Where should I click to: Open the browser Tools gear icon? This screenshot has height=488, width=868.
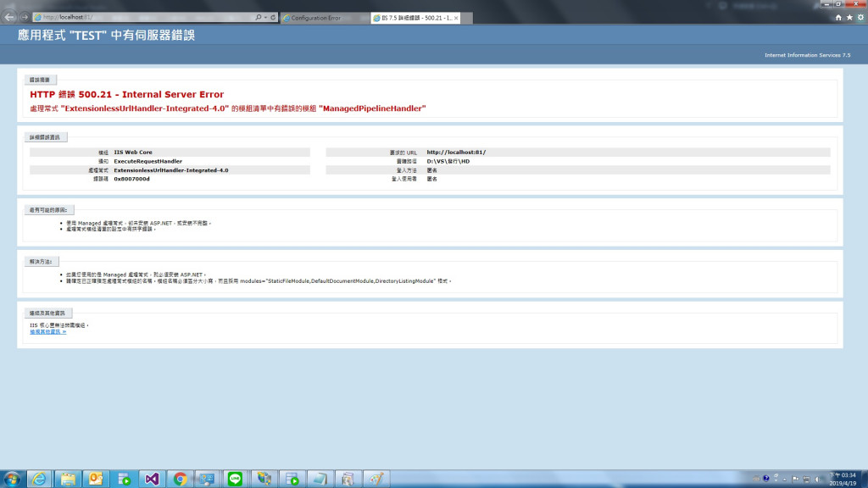[x=861, y=18]
